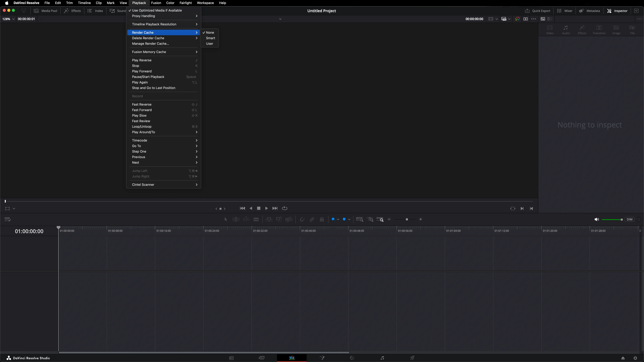Click the loop playback icon
644x362 pixels.
[x=285, y=208]
